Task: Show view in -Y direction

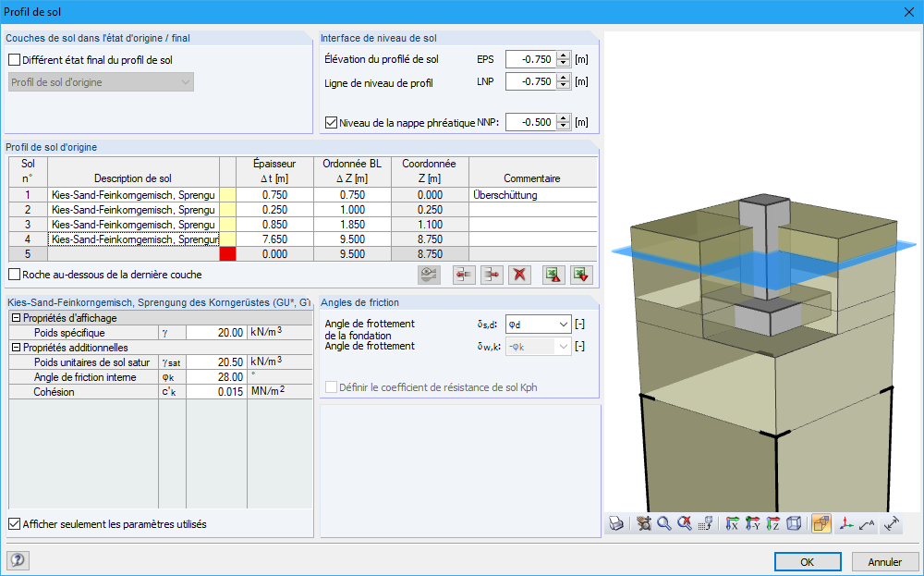Action: point(752,523)
